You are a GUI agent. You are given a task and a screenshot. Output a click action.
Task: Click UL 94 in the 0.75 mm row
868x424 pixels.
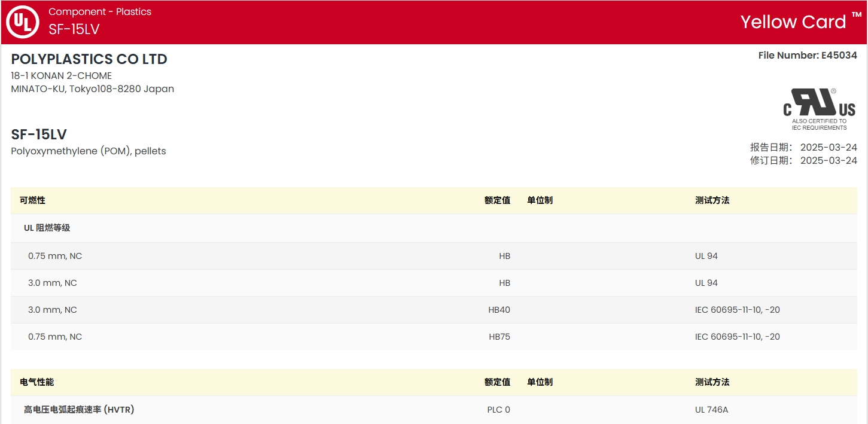coord(706,256)
